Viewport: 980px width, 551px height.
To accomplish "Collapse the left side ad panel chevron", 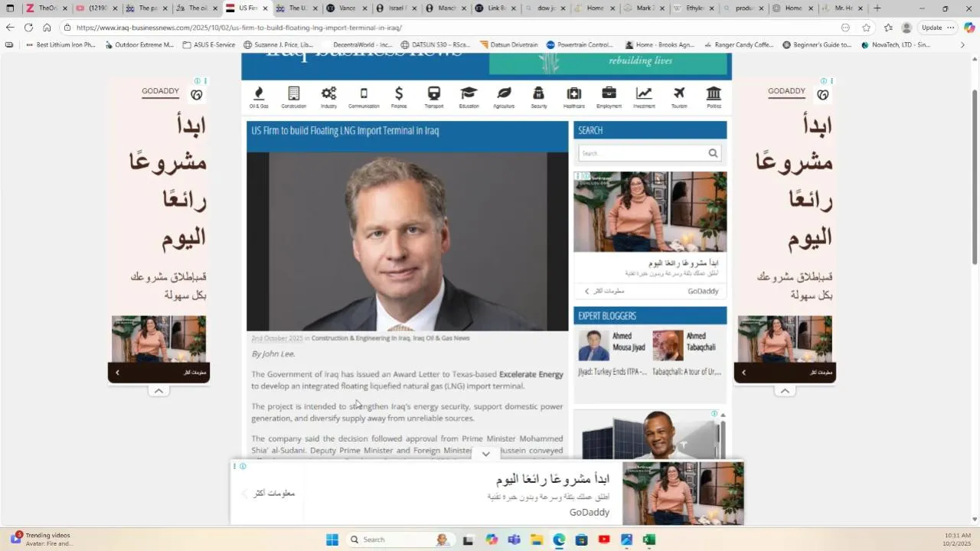I will point(158,391).
